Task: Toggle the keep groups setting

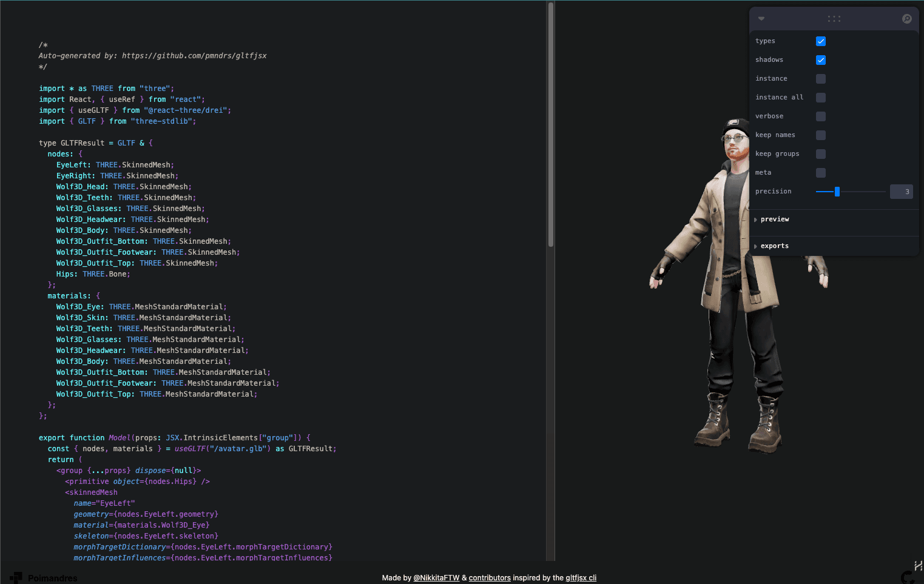Action: (x=820, y=153)
